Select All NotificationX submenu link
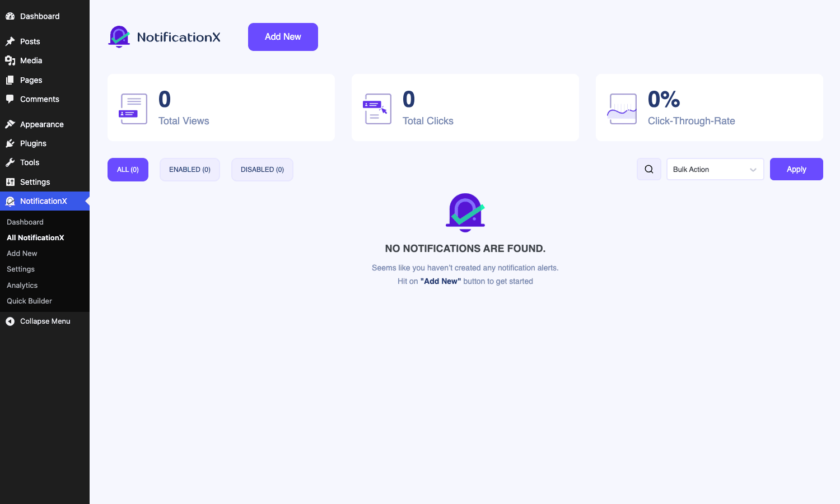Image resolution: width=840 pixels, height=504 pixels. (35, 238)
